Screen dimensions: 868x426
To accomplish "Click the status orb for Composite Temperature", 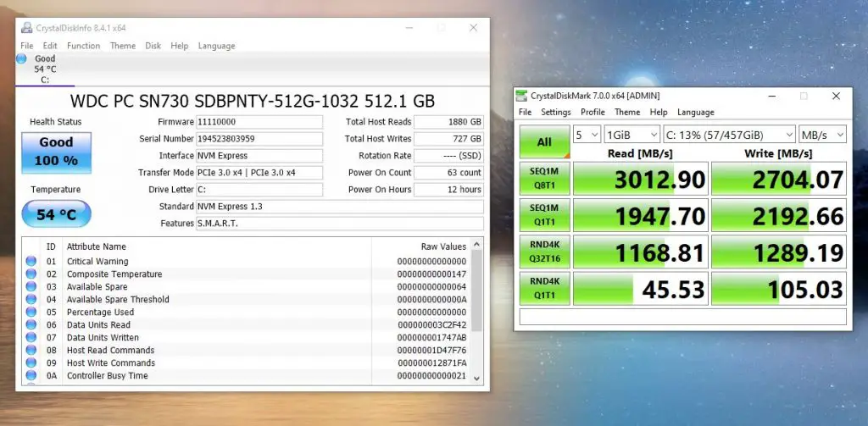I will click(x=31, y=274).
